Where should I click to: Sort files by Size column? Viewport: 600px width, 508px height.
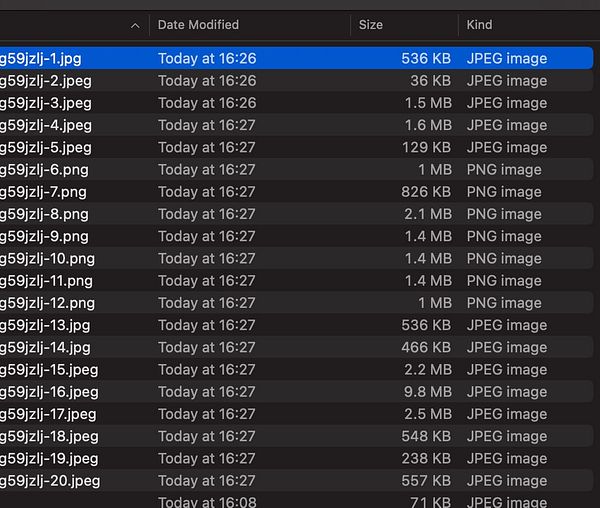370,25
